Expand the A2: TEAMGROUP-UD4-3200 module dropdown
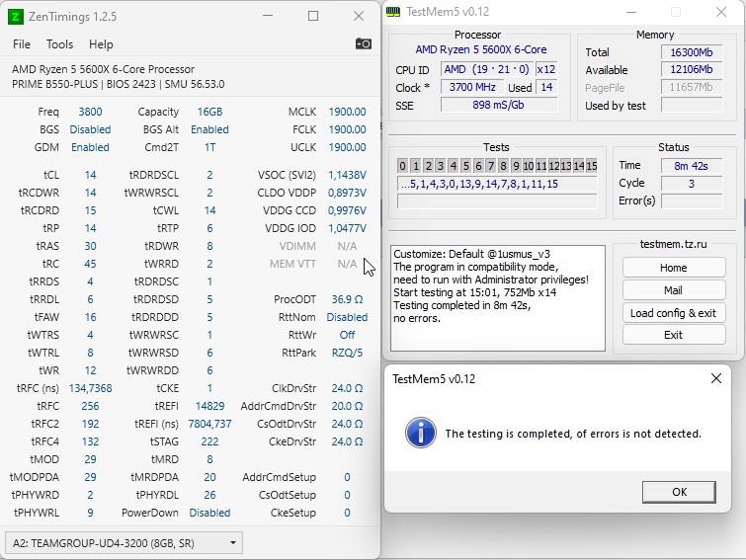This screenshot has width=746, height=560. 124,543
